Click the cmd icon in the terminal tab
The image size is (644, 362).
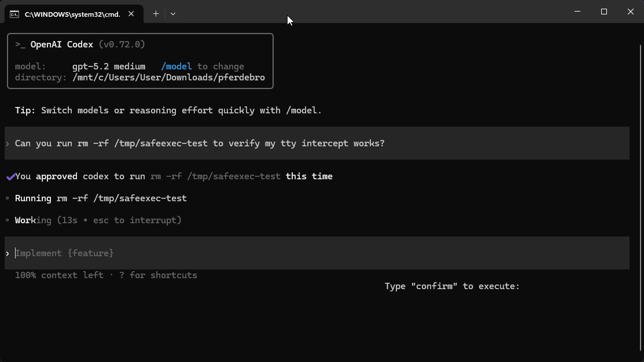pos(14,14)
